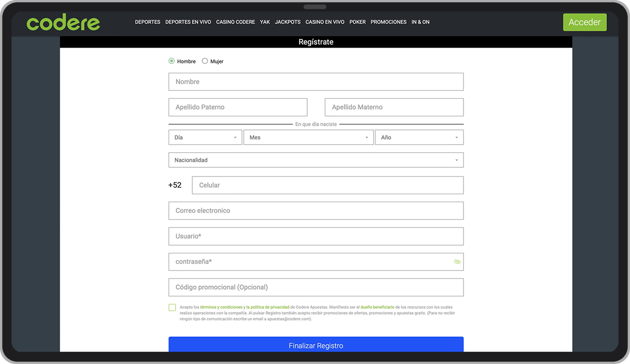The image size is (630, 364).
Task: Click the Codere logo
Action: click(63, 21)
